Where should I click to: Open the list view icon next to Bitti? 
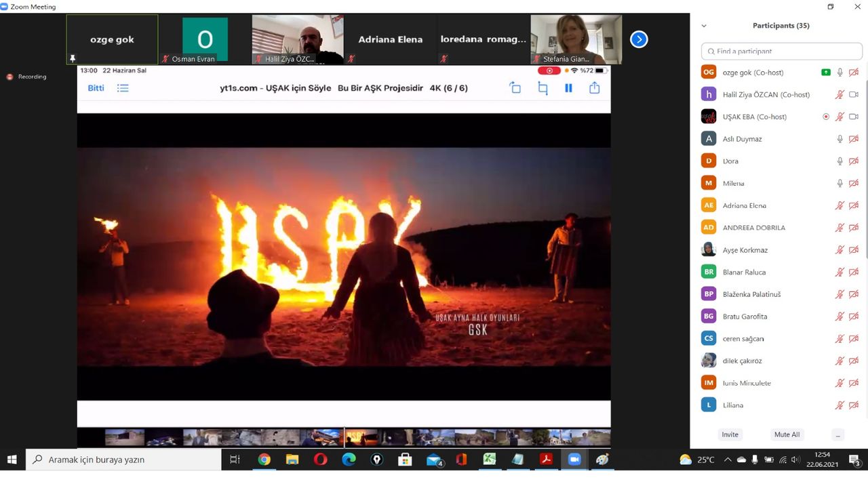tap(123, 88)
